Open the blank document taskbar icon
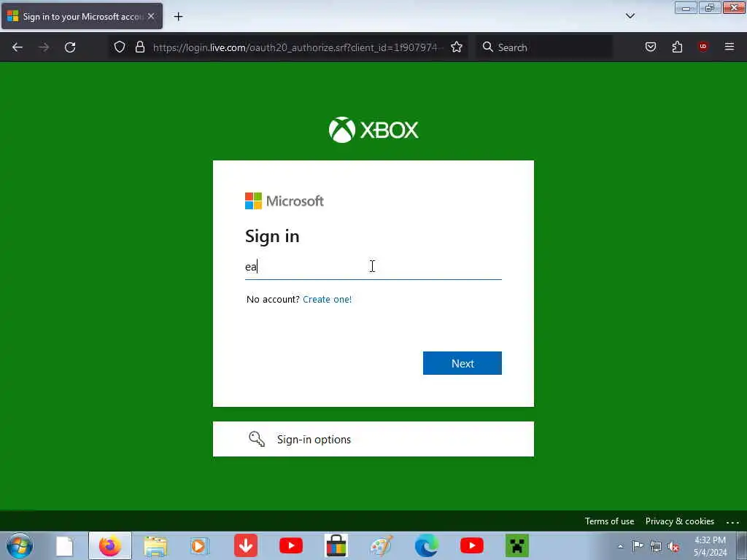The image size is (747, 560). point(64,545)
